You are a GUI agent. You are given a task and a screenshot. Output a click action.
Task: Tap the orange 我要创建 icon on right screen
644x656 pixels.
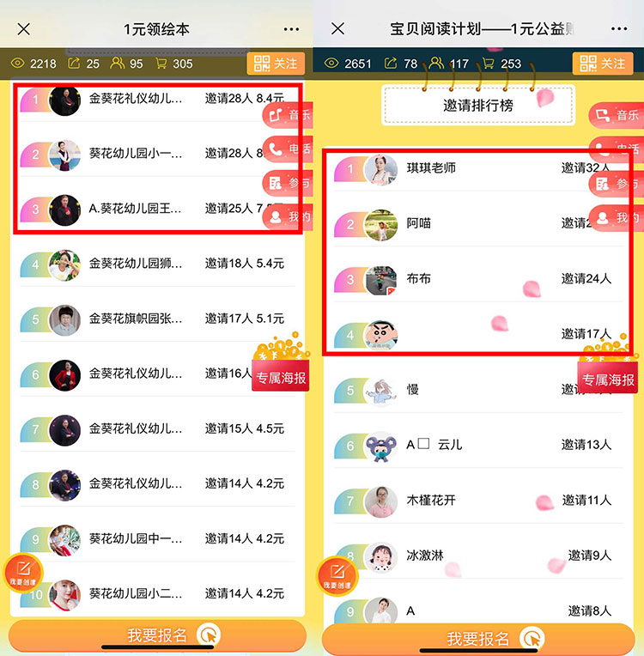tap(337, 576)
